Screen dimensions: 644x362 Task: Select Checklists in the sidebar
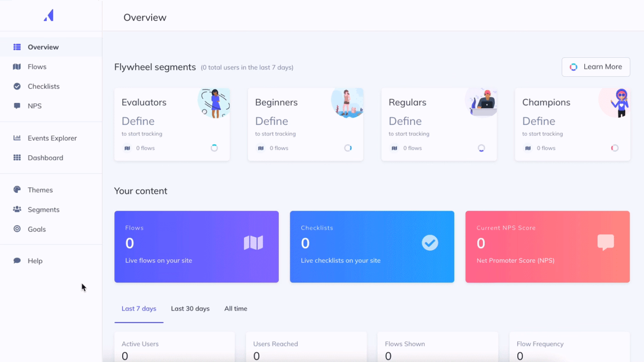coord(44,86)
